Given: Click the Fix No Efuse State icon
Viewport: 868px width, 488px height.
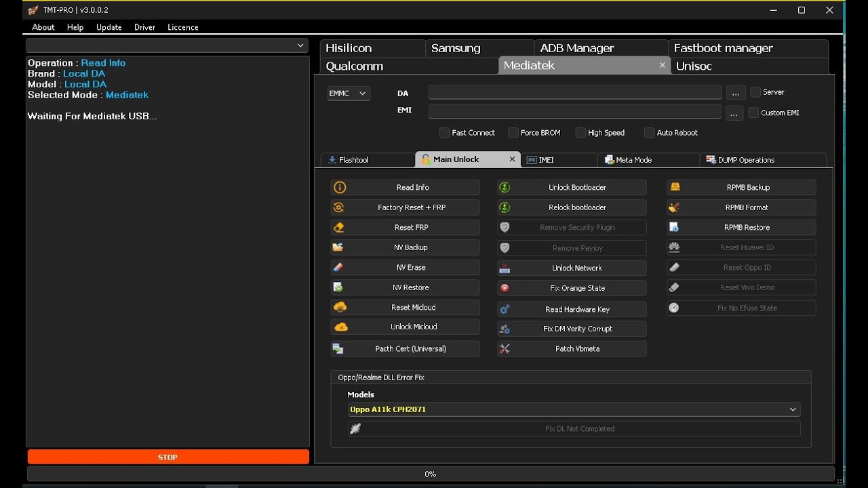Looking at the screenshot, I should 673,308.
